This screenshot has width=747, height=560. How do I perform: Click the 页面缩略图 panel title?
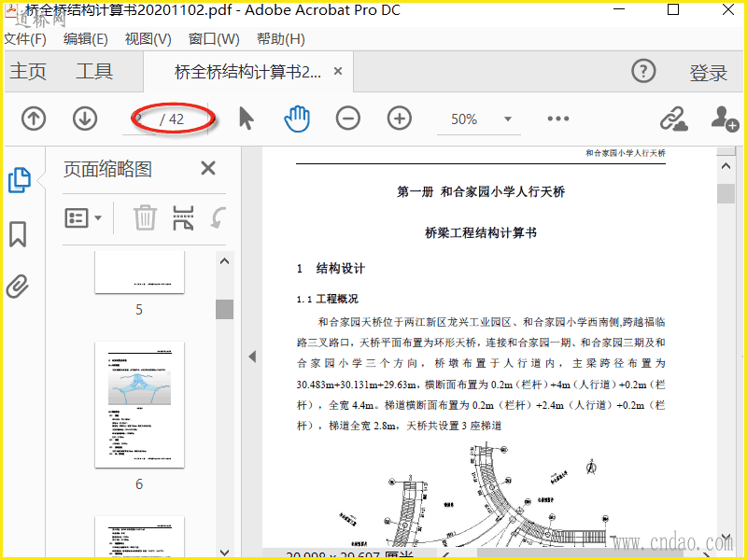tap(107, 169)
